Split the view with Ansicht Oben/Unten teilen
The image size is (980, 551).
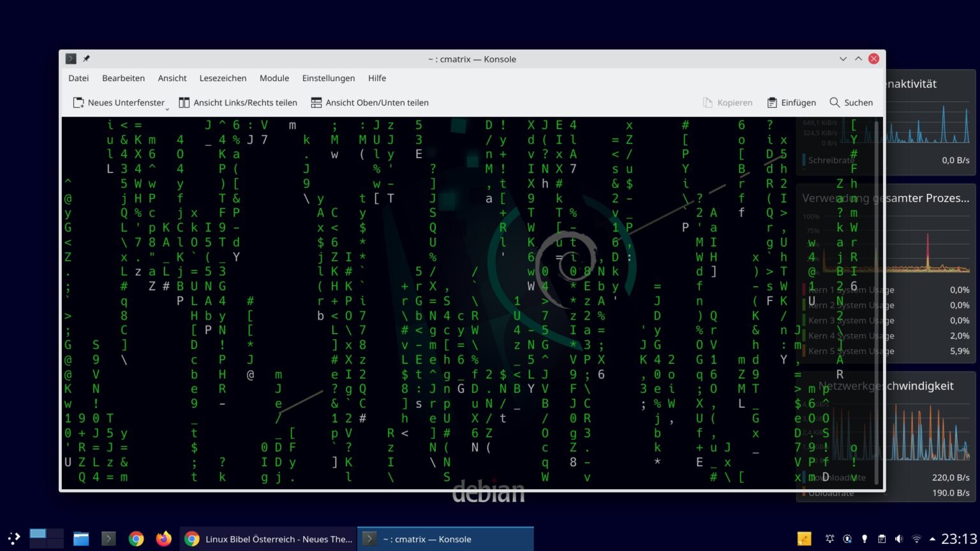tap(370, 103)
